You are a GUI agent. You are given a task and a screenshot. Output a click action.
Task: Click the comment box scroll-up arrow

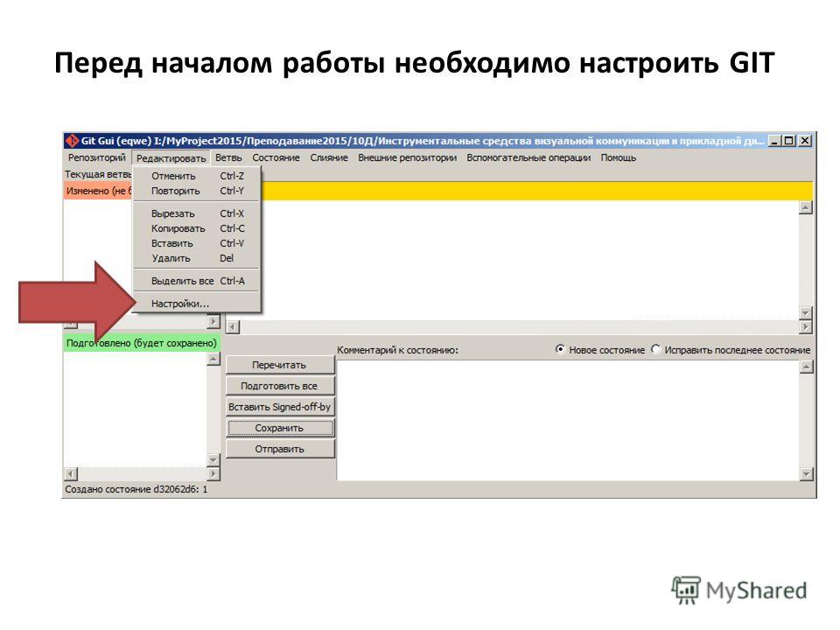click(806, 367)
